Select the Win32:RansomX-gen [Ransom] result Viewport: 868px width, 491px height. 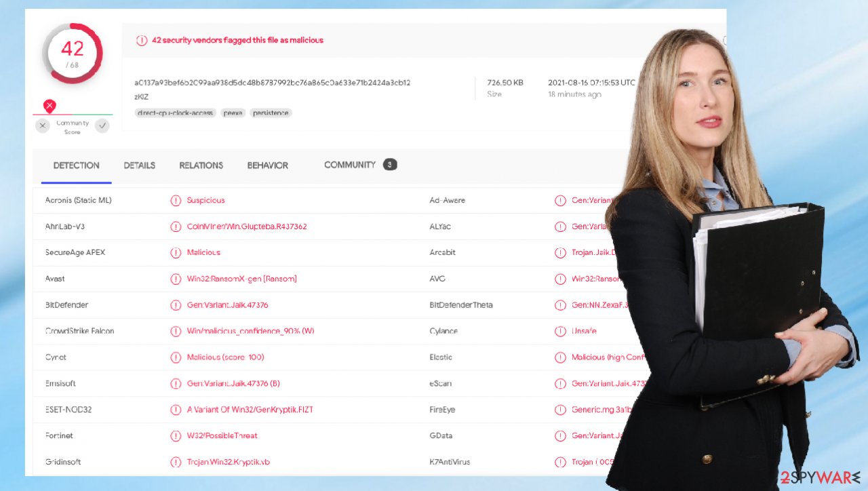242,279
